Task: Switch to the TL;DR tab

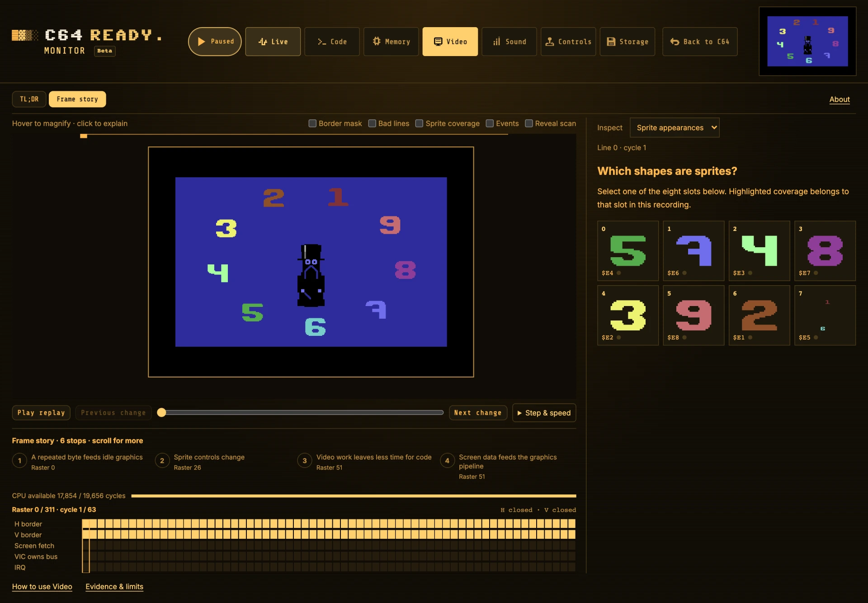Action: coord(29,99)
